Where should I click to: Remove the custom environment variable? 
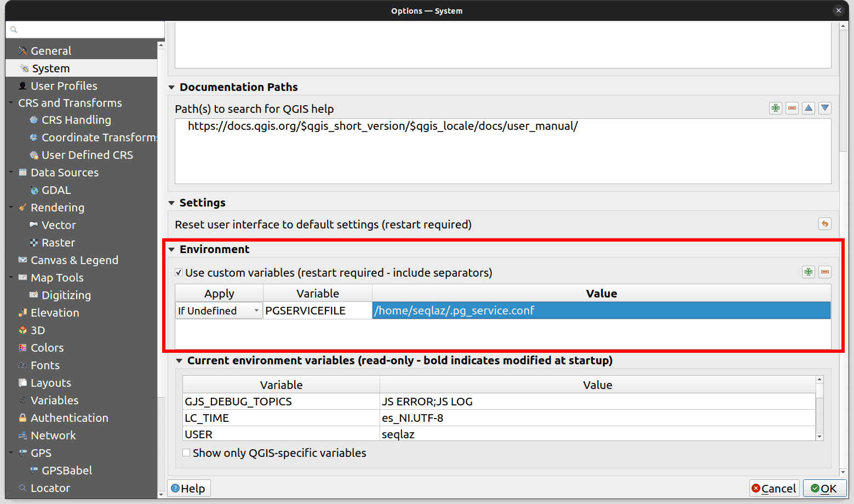pos(825,272)
